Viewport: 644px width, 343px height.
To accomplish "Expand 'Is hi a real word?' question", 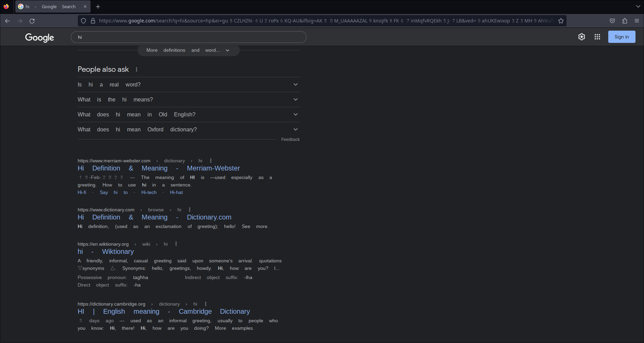I will coord(189,84).
